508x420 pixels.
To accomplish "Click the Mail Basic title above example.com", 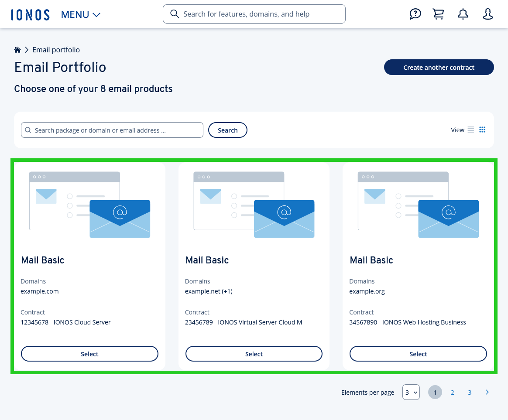I will [43, 260].
